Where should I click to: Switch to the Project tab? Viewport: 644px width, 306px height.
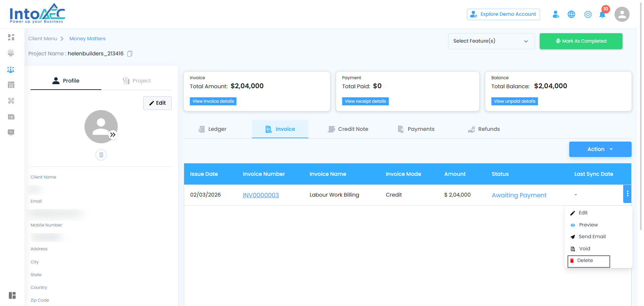(x=137, y=81)
